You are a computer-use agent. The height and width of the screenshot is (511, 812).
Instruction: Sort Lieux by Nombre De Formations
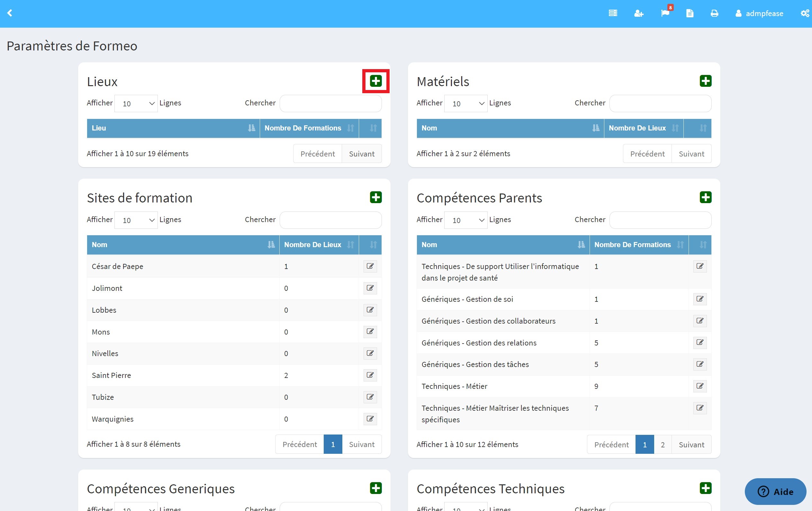click(x=309, y=128)
